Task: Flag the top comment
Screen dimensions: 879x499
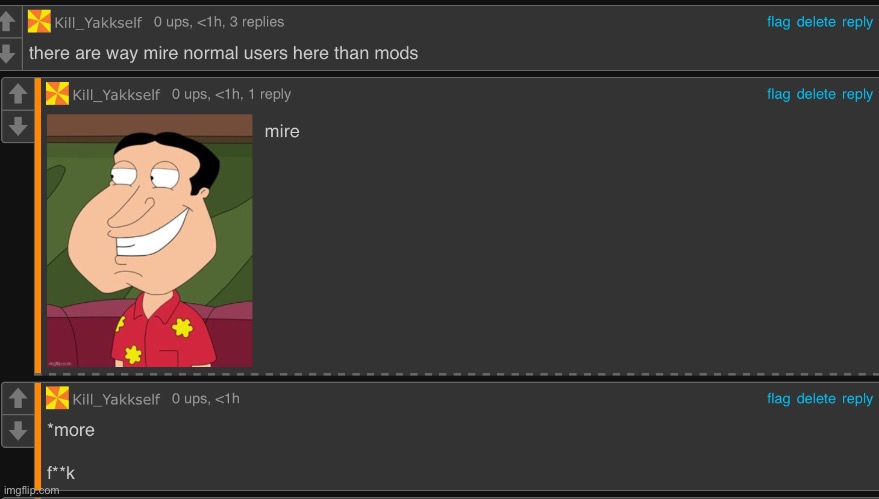Action: [x=779, y=22]
